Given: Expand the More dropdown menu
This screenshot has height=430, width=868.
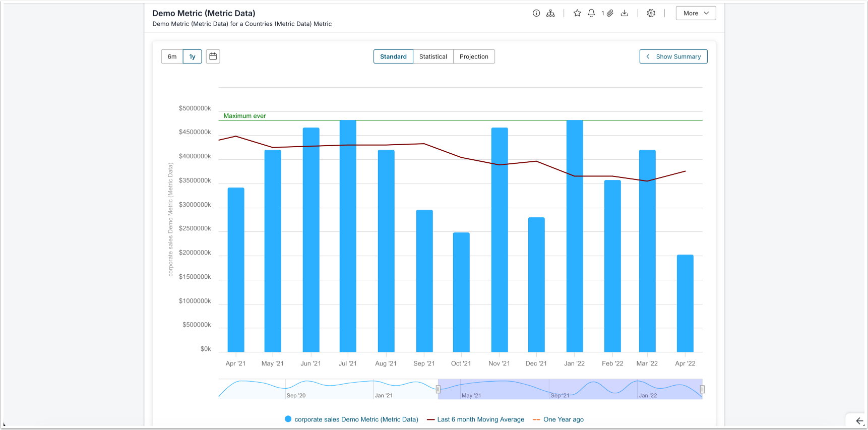Looking at the screenshot, I should (696, 13).
